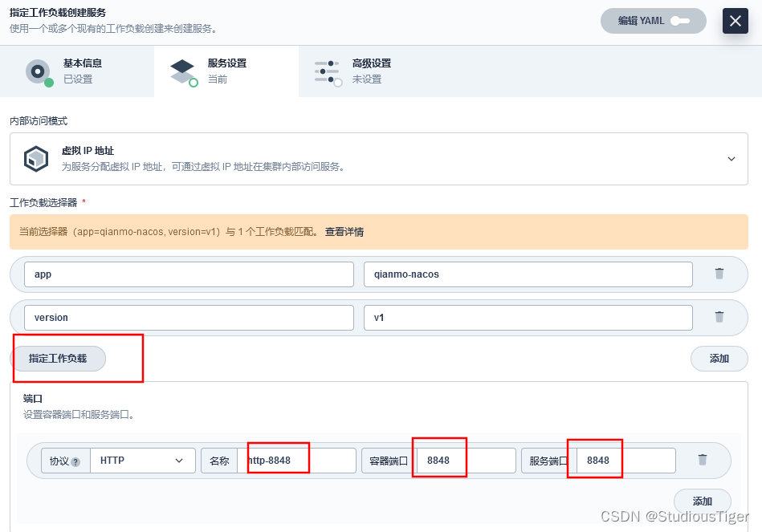
Task: Select the 服务设置 step tab
Action: 226,71
